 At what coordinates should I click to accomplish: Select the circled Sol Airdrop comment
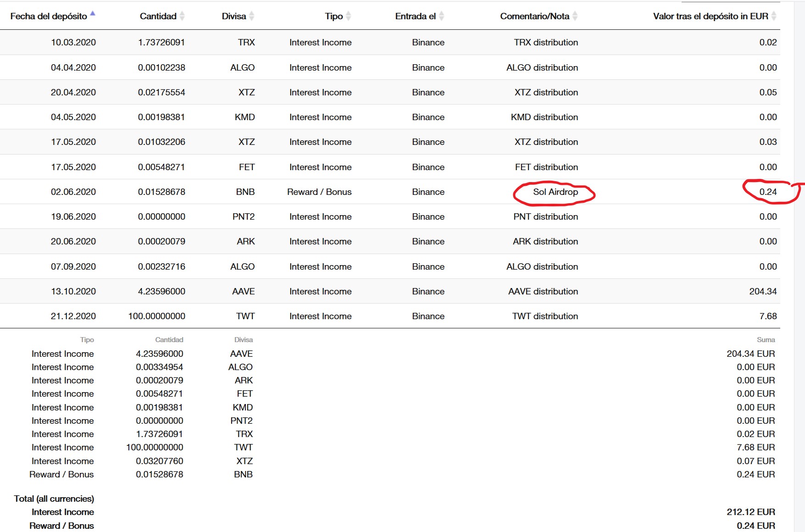[x=555, y=192]
